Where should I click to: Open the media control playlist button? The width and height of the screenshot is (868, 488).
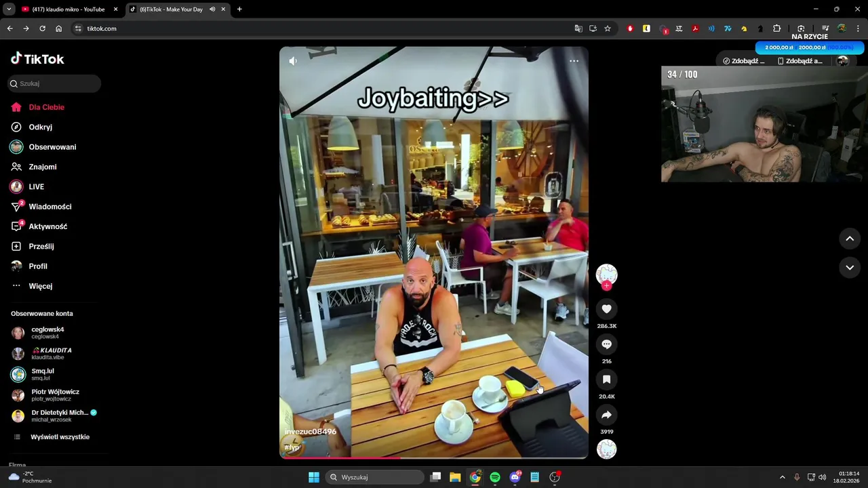point(825,28)
